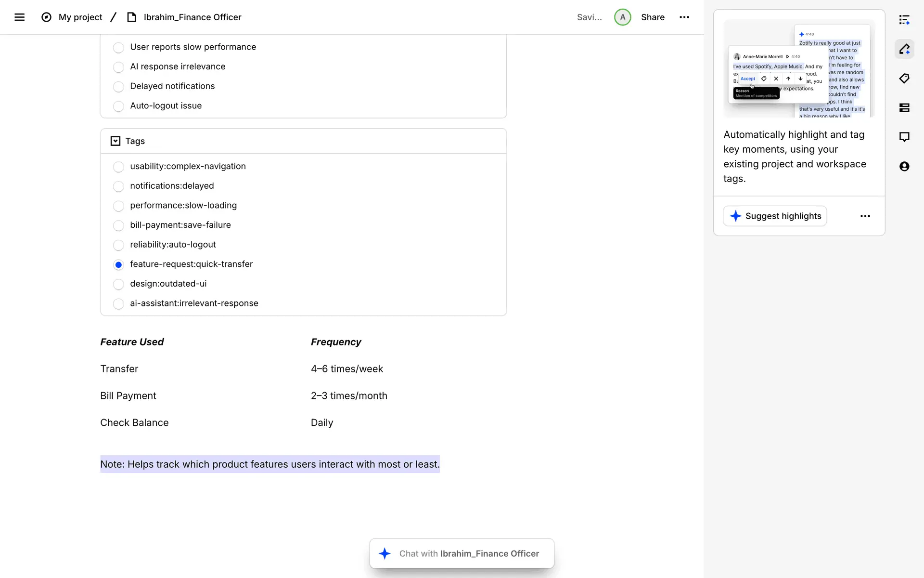Open the hamburger navigation menu
Viewport: 924px width, 578px height.
[19, 17]
